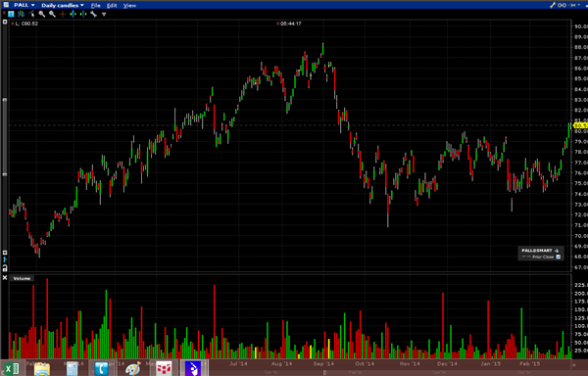This screenshot has width=588, height=376.
Task: Click the chain link icon in title bar
Action: pyautogui.click(x=562, y=5)
